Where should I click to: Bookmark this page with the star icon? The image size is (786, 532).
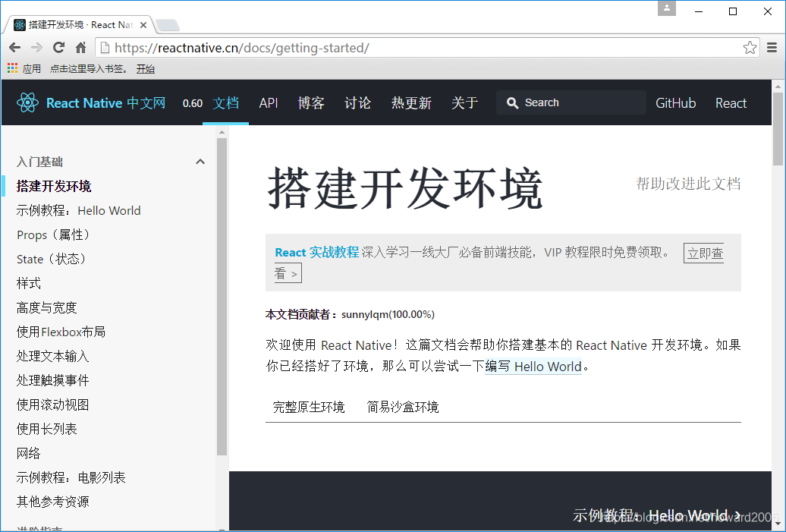click(750, 48)
